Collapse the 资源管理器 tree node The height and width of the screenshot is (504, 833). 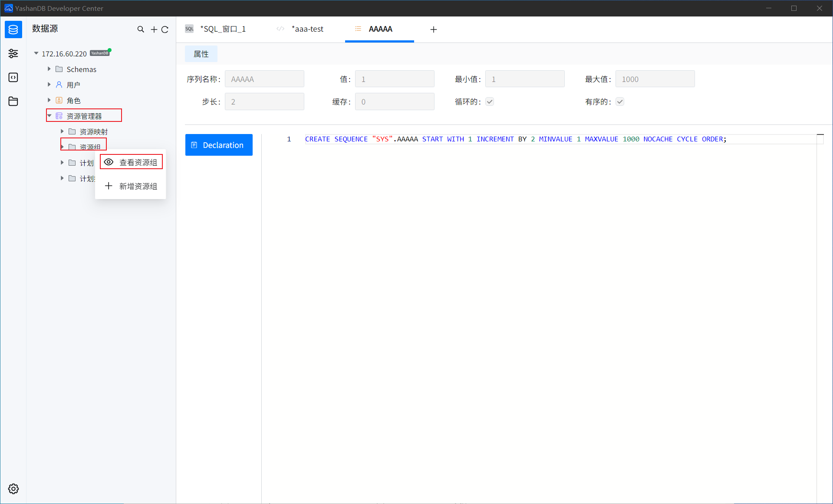click(x=49, y=116)
